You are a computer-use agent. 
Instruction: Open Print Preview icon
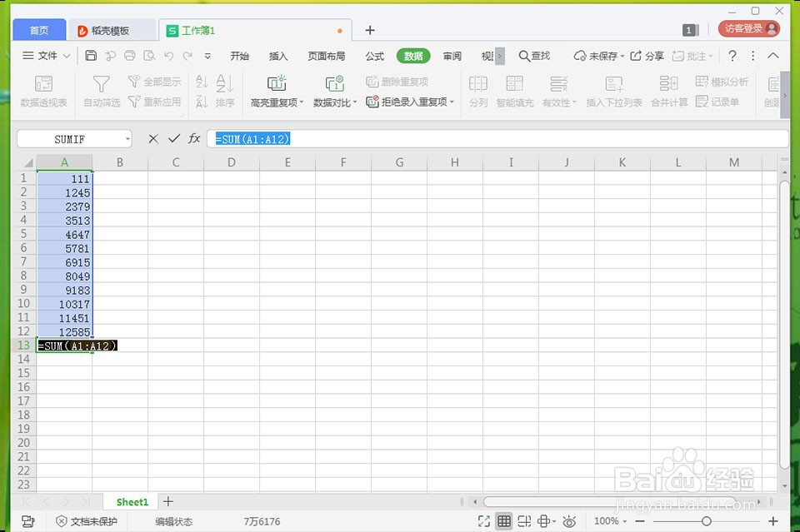coord(149,56)
